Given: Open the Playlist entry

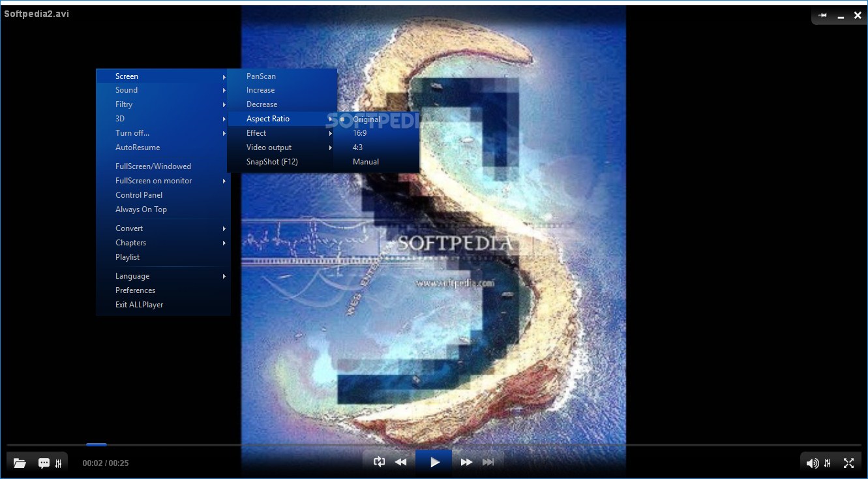Looking at the screenshot, I should click(x=163, y=257).
